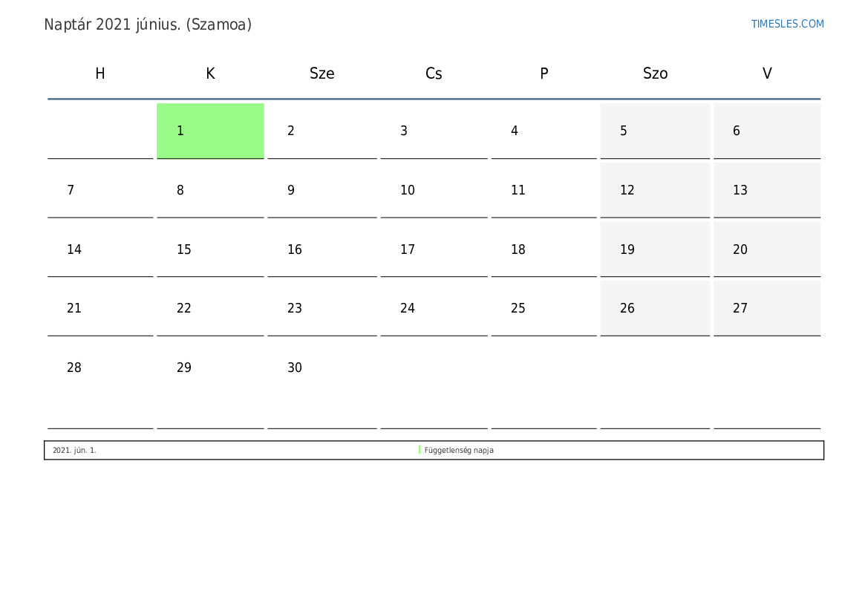Click the Függetlenség napja holiday label
Viewport: 868px width, 614px height.
[459, 450]
